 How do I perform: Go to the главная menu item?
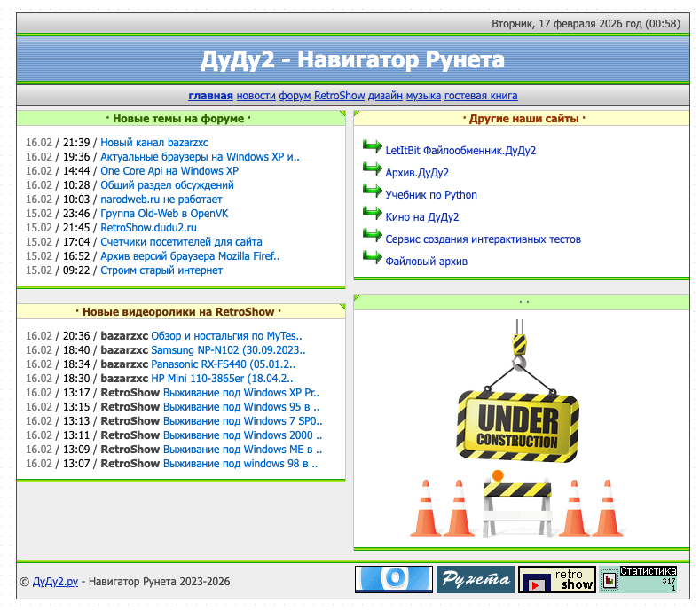(x=210, y=96)
